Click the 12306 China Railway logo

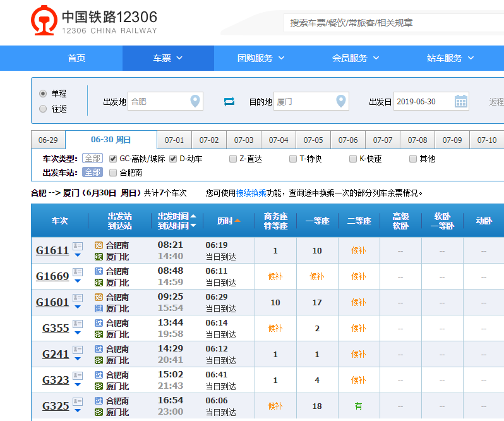(x=94, y=20)
